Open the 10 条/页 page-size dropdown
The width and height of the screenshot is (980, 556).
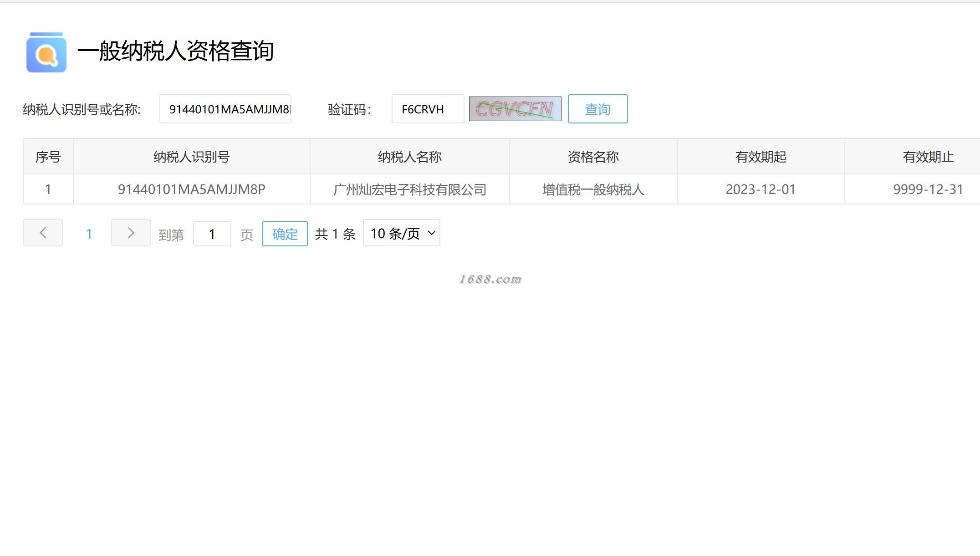(x=401, y=233)
